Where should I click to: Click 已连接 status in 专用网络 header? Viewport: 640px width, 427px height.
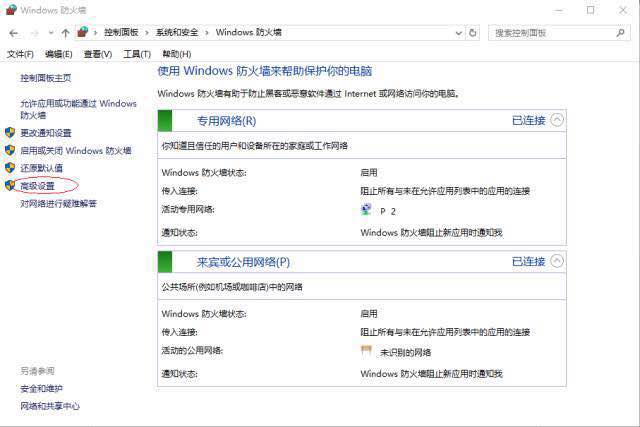tap(529, 120)
